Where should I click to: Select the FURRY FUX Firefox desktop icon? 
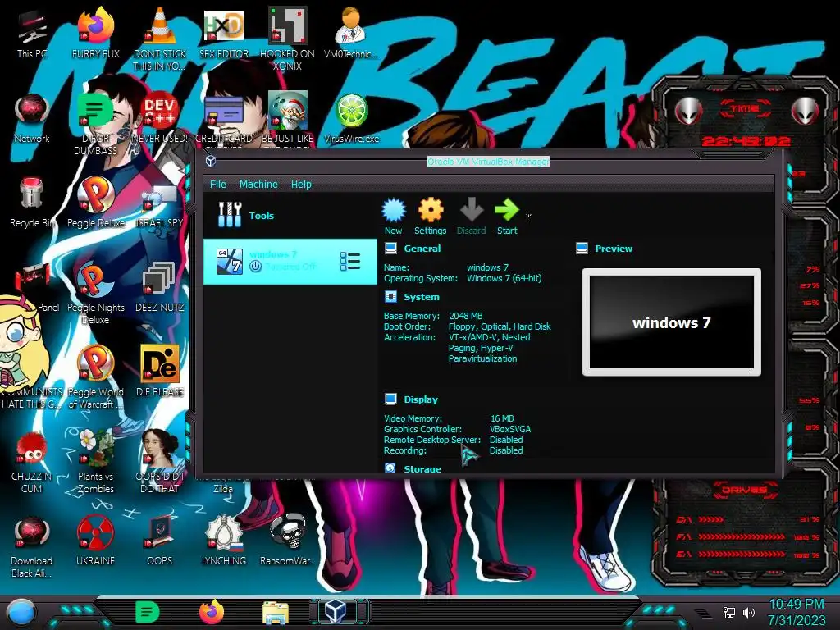(x=95, y=33)
